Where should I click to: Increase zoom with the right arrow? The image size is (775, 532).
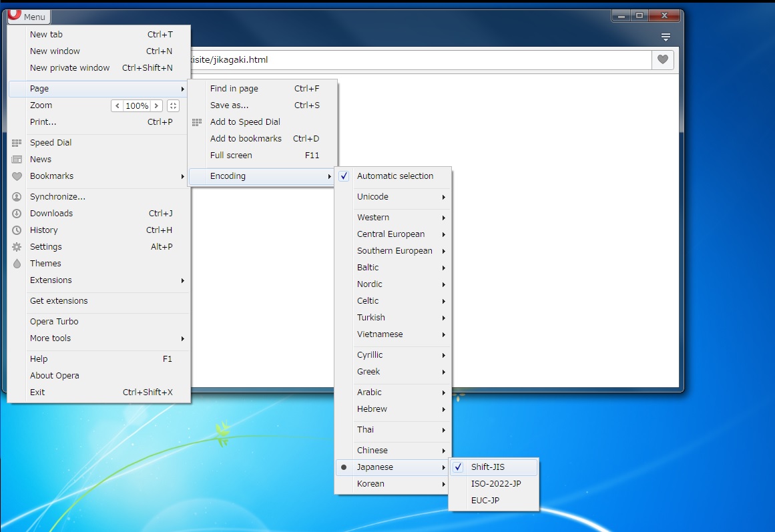[156, 106]
